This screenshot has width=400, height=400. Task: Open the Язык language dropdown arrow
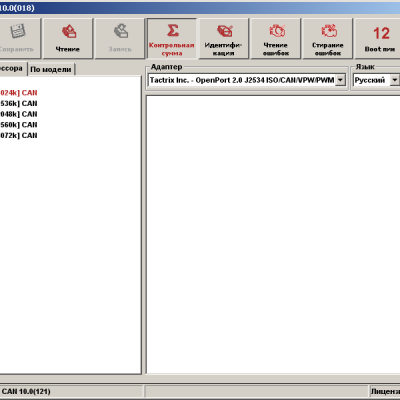tap(394, 80)
